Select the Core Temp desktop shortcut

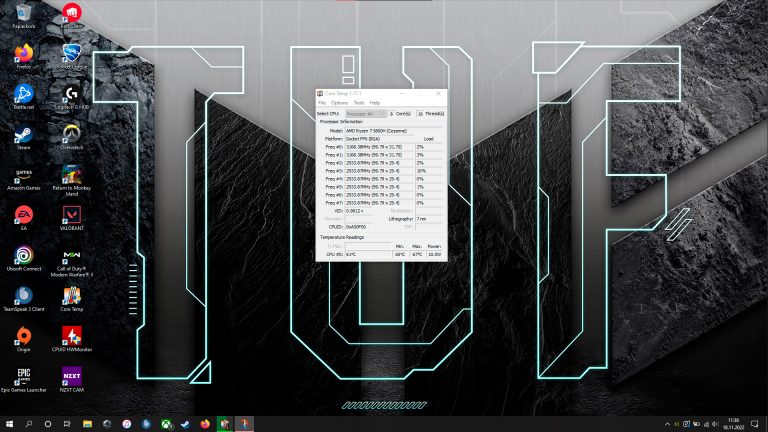coord(71,296)
